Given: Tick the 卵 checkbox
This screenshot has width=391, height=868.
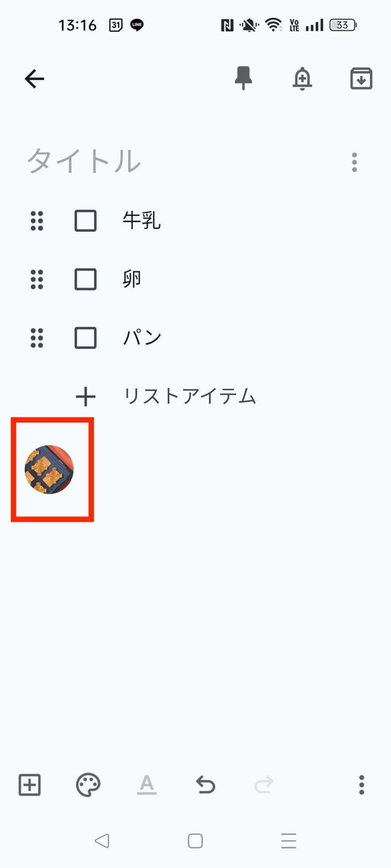Looking at the screenshot, I should pos(85,279).
